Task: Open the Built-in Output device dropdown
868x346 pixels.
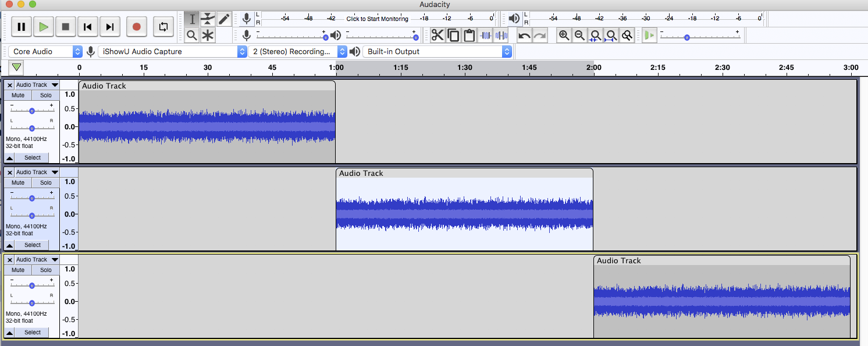Action: [437, 51]
